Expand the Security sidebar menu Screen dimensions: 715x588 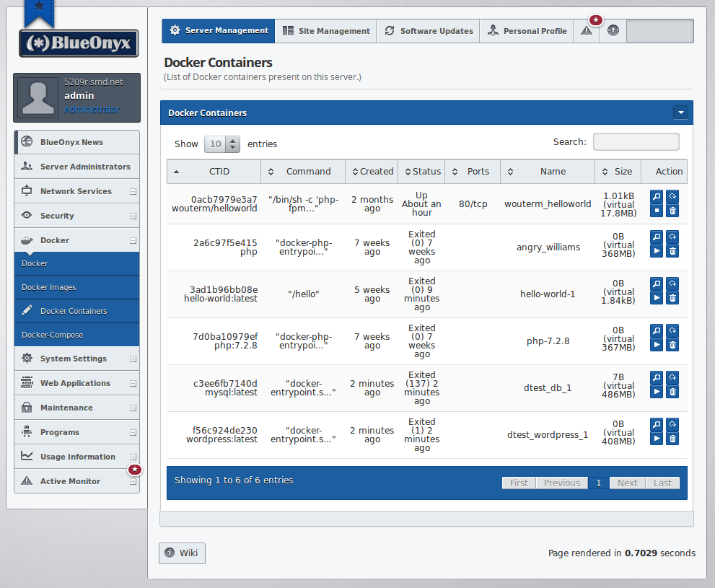click(x=133, y=216)
